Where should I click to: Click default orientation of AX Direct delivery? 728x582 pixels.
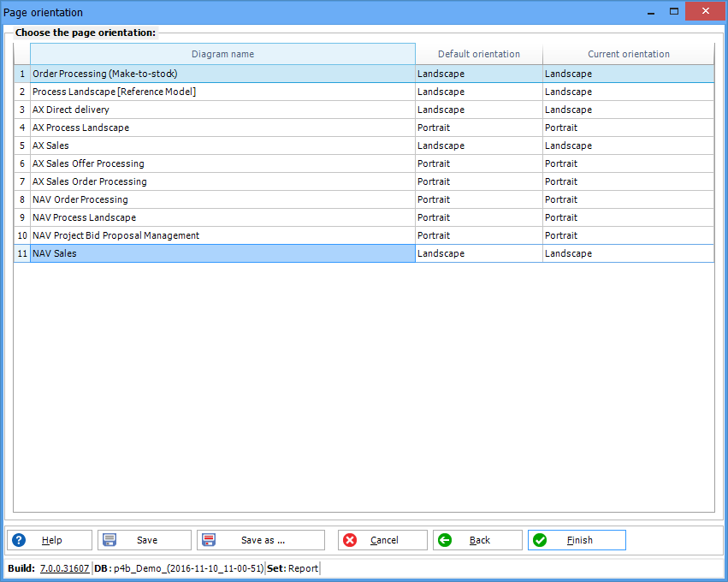click(479, 110)
